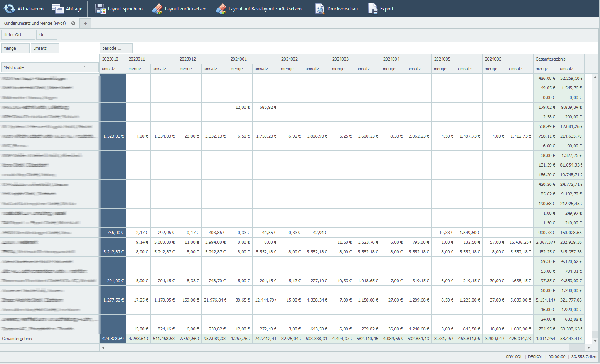
Task: Click the Layout zurücksetzen eraser icon
Action: pyautogui.click(x=157, y=8)
